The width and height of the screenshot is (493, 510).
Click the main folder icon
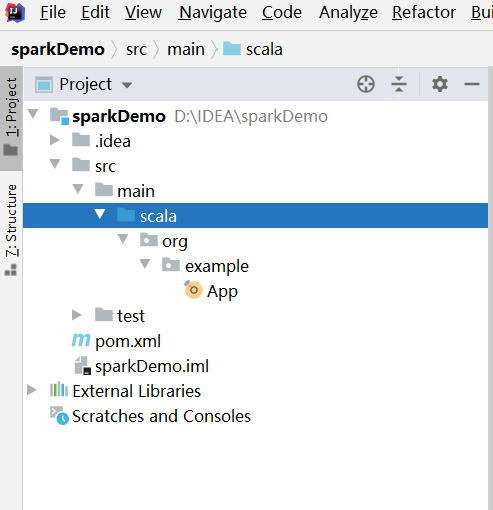tap(104, 190)
